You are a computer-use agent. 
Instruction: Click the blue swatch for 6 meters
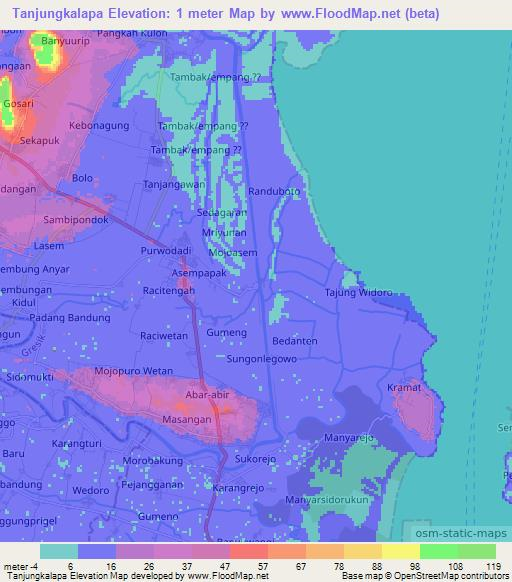(97, 551)
